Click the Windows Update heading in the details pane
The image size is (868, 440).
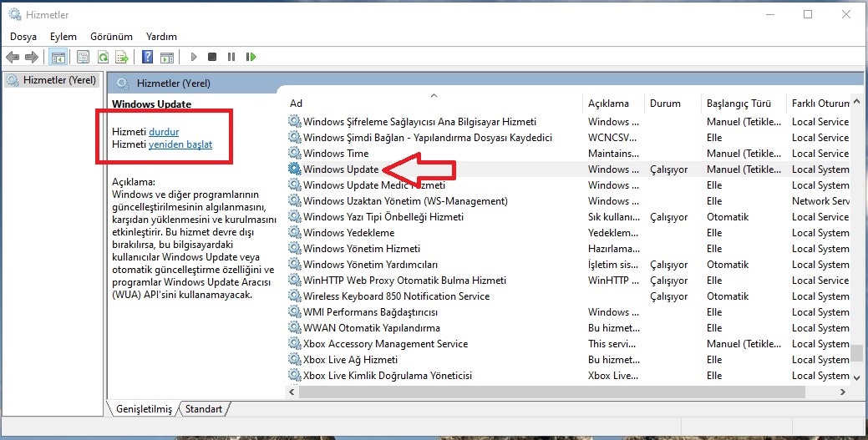pos(152,104)
